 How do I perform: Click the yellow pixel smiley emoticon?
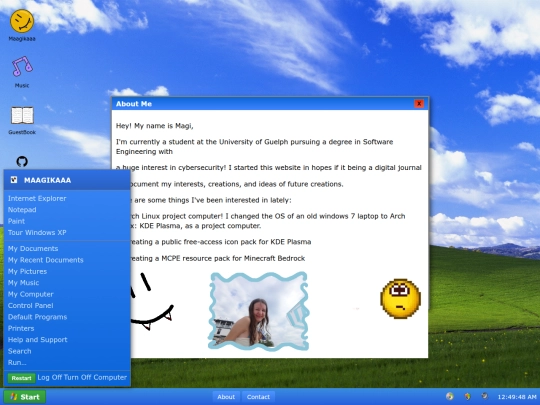tap(401, 299)
